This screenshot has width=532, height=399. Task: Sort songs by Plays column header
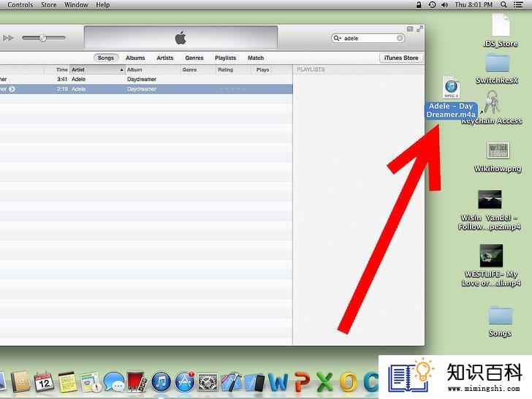point(262,69)
